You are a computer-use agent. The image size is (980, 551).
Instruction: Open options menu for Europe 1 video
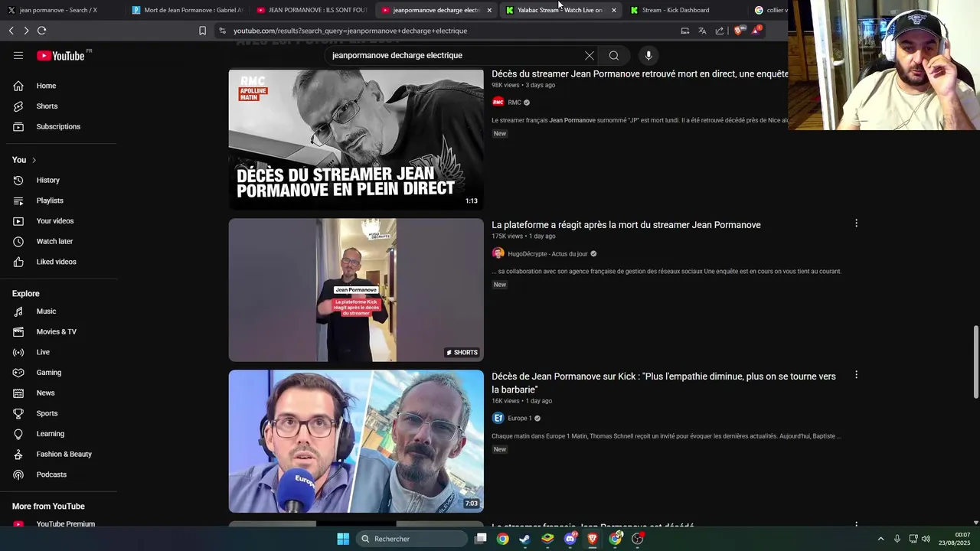[856, 375]
